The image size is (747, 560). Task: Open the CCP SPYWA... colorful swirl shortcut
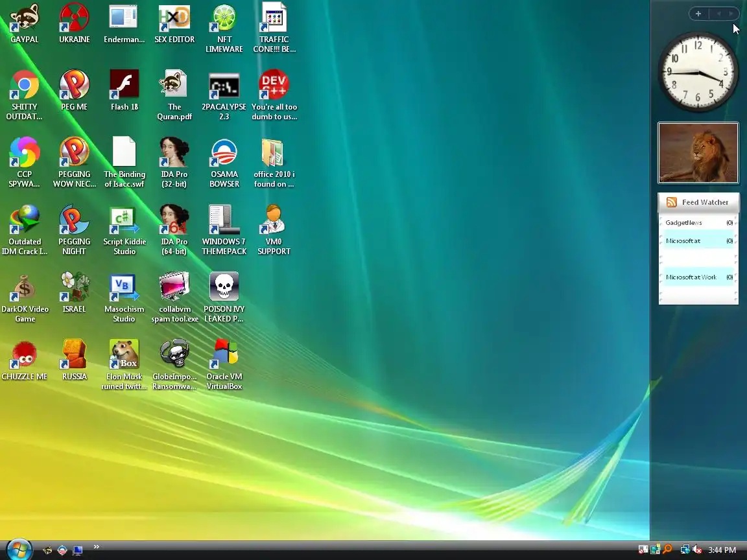click(x=24, y=163)
